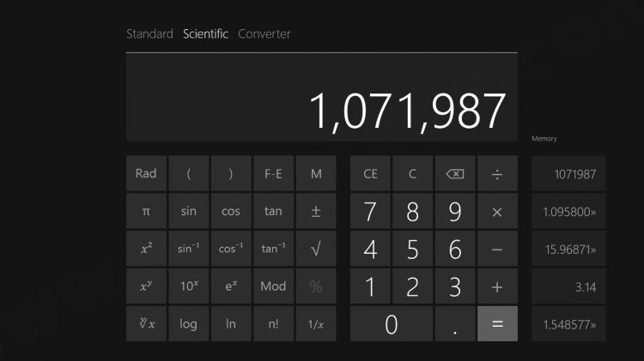Click digit 9 on keypad
The width and height of the screenshot is (644, 361).
pos(455,211)
